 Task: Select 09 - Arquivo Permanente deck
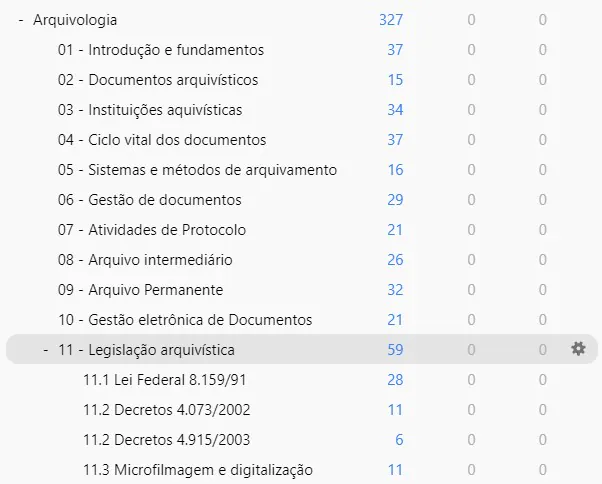tap(140, 289)
